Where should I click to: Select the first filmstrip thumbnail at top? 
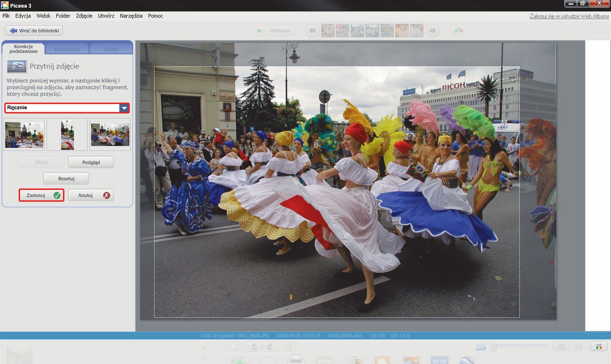pos(328,31)
